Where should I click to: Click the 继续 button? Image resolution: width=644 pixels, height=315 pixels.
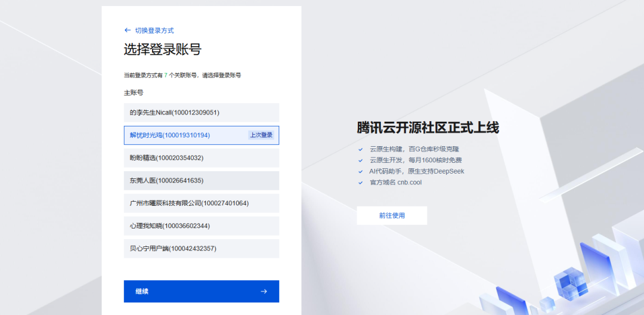pyautogui.click(x=202, y=291)
